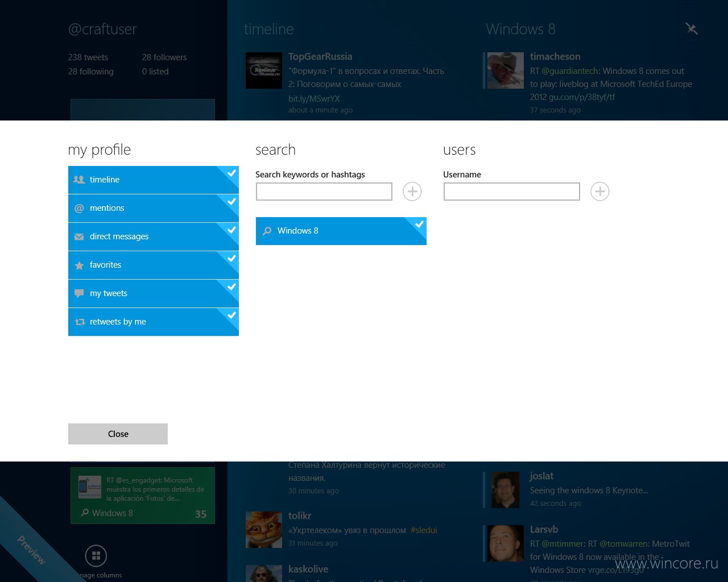Add search keyword with plus button
Image resolution: width=728 pixels, height=582 pixels.
point(412,192)
